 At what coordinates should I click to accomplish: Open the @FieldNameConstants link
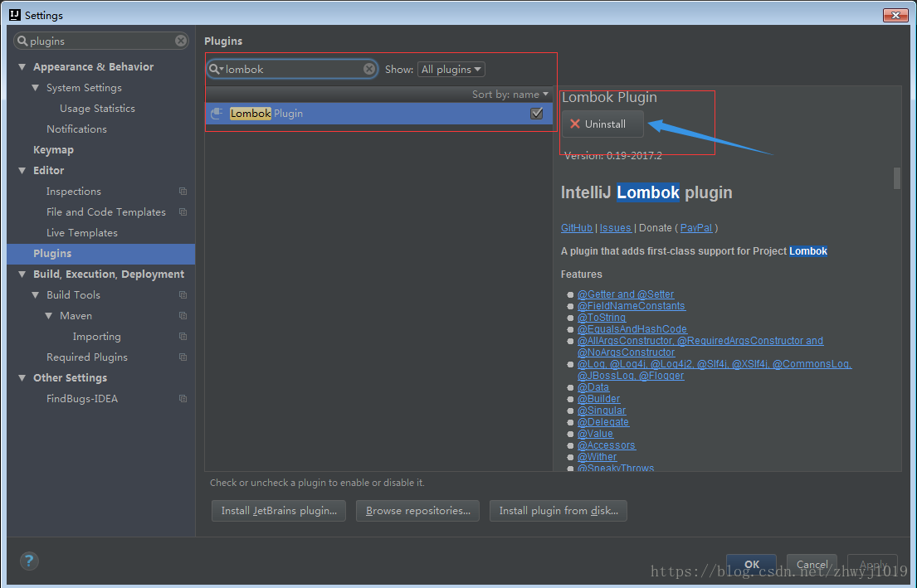pos(632,306)
